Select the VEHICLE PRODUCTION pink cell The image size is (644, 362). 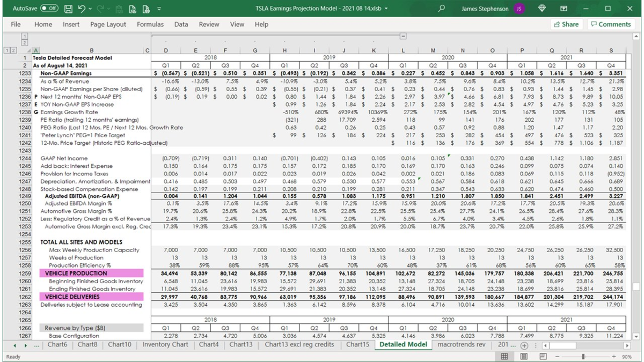click(91, 274)
